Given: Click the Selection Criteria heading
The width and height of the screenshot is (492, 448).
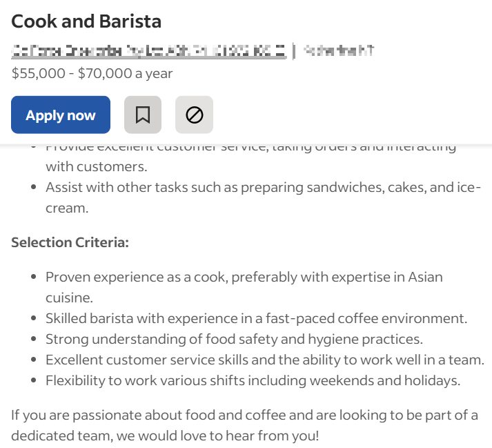Looking at the screenshot, I should [70, 242].
